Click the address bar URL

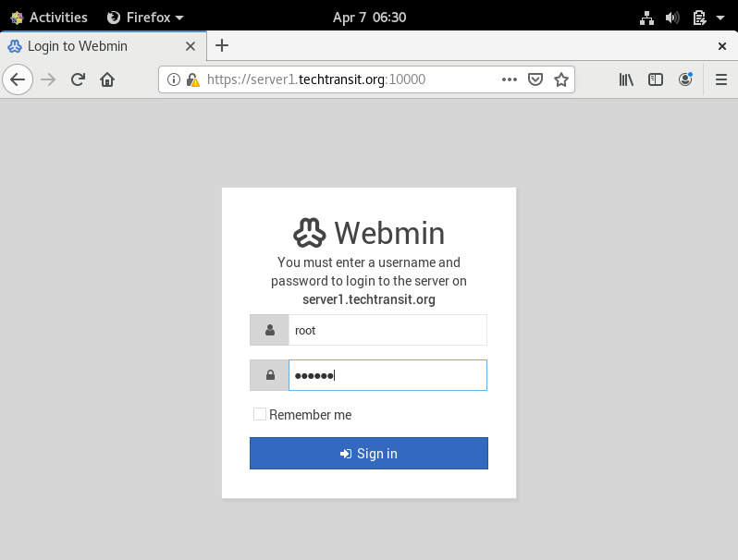pyautogui.click(x=315, y=79)
